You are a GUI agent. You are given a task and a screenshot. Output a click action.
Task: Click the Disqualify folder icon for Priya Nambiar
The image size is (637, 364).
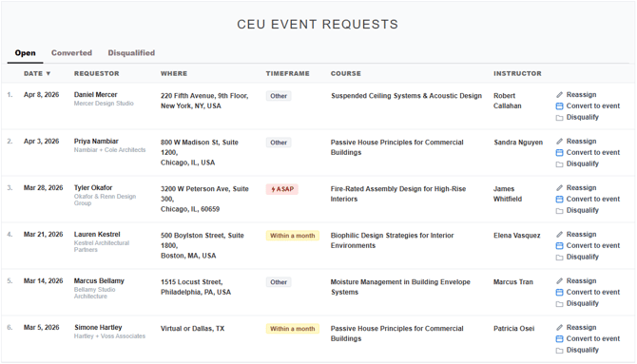tap(559, 164)
